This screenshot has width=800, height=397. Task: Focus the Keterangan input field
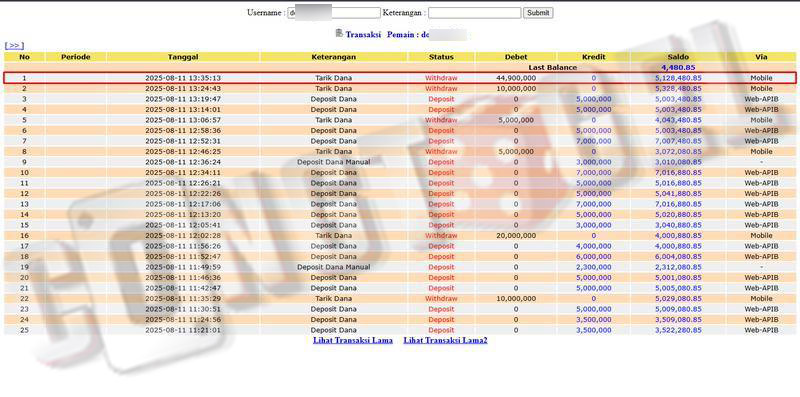coord(474,13)
